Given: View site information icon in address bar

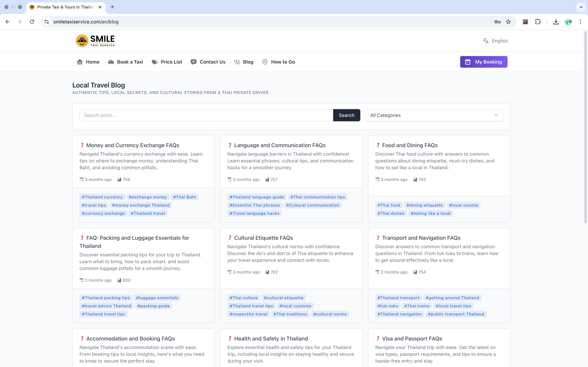Looking at the screenshot, I should (x=47, y=22).
